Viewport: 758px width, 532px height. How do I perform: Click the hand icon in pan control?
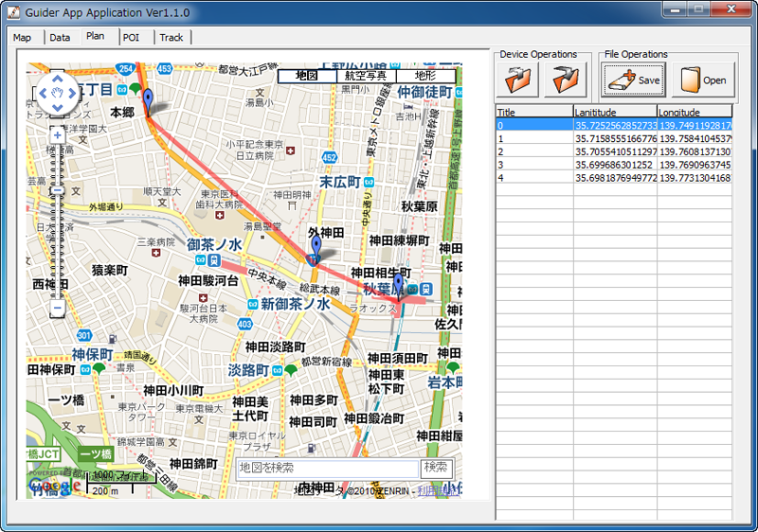click(x=57, y=93)
